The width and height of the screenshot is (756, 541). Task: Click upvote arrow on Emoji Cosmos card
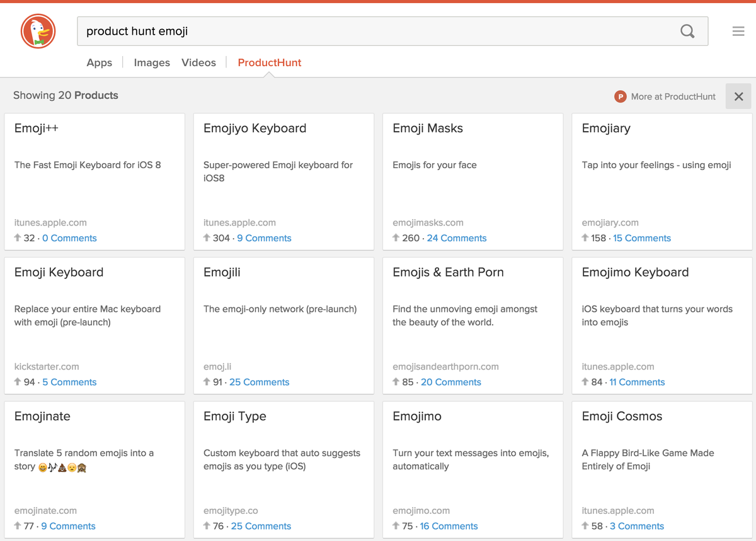tap(585, 527)
